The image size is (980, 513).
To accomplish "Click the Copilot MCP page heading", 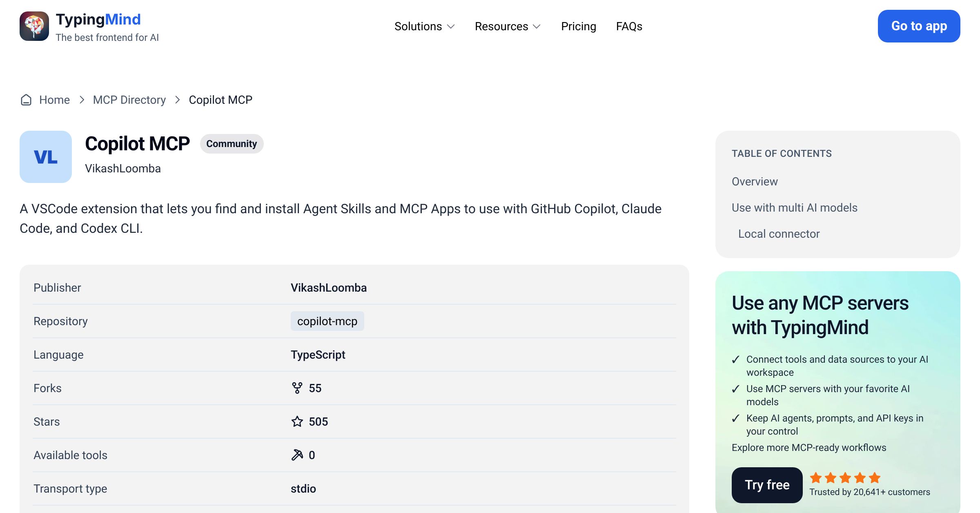I will point(137,144).
